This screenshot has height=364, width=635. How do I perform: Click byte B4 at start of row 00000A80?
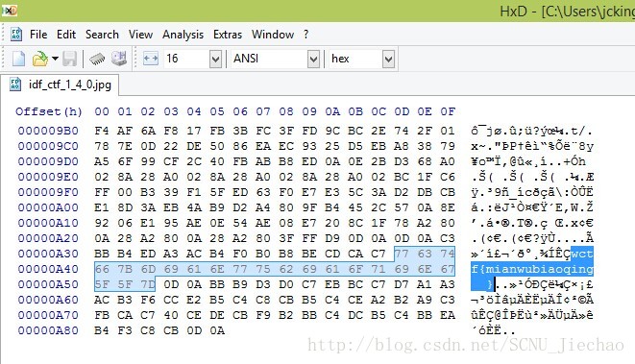coord(102,330)
